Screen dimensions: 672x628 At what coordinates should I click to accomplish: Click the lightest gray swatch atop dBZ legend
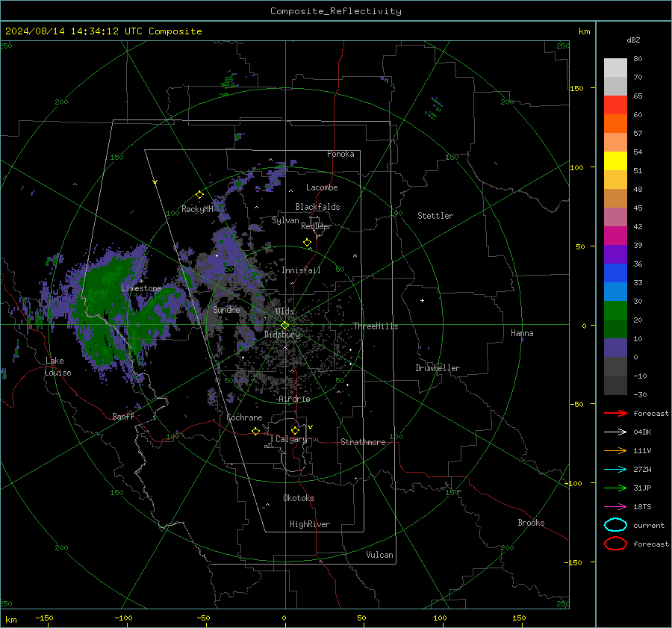coord(615,67)
